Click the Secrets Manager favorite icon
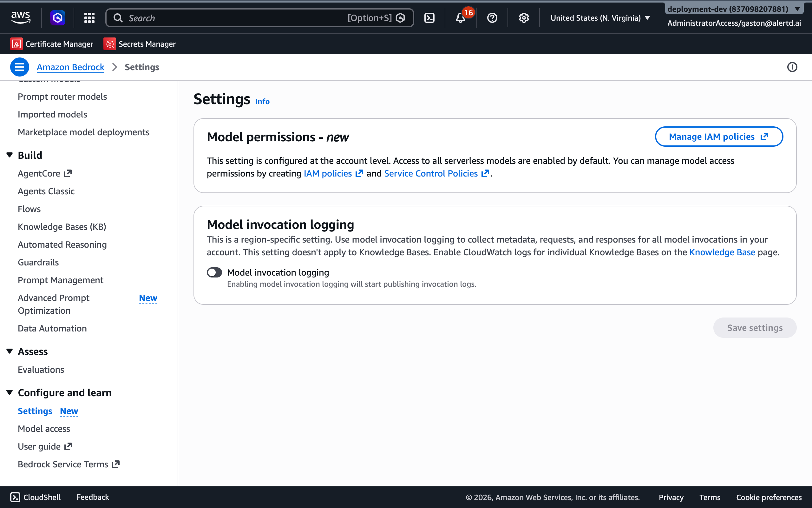Image resolution: width=812 pixels, height=508 pixels. point(110,44)
